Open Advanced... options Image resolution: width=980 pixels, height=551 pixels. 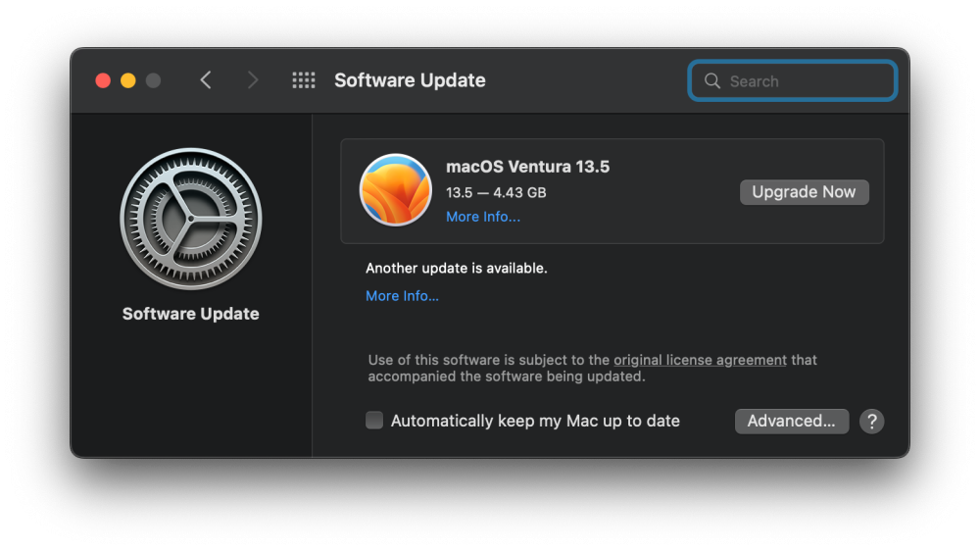click(x=792, y=421)
